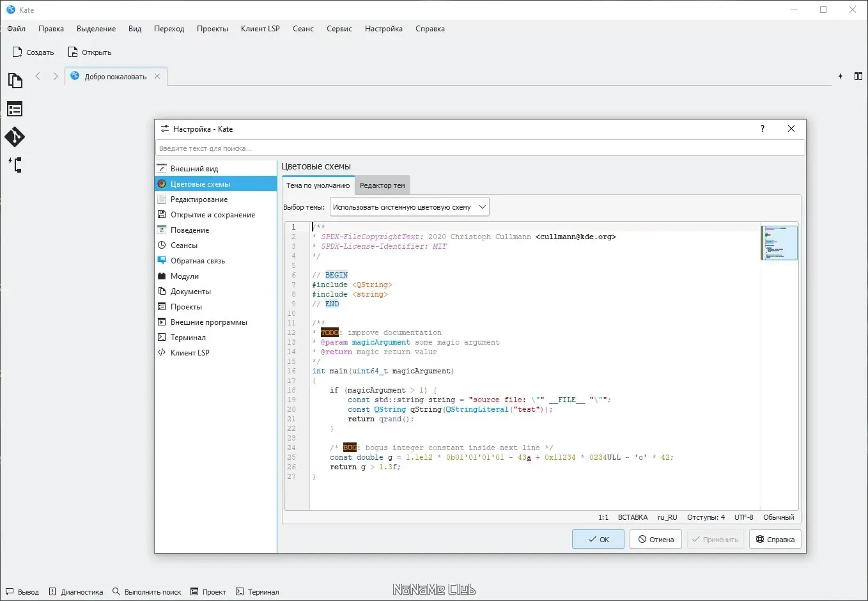Viewport: 868px width, 601px height.
Task: Select Открытие и сохранение category
Action: [215, 215]
